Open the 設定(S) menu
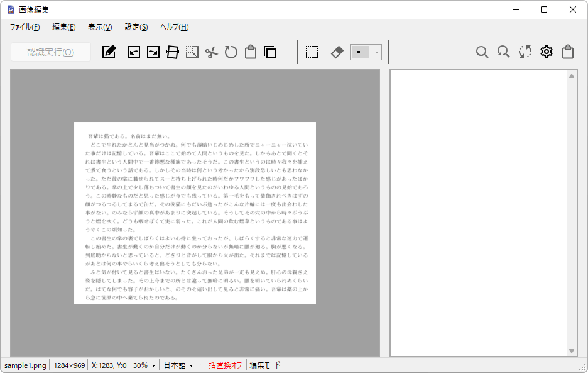 (136, 27)
